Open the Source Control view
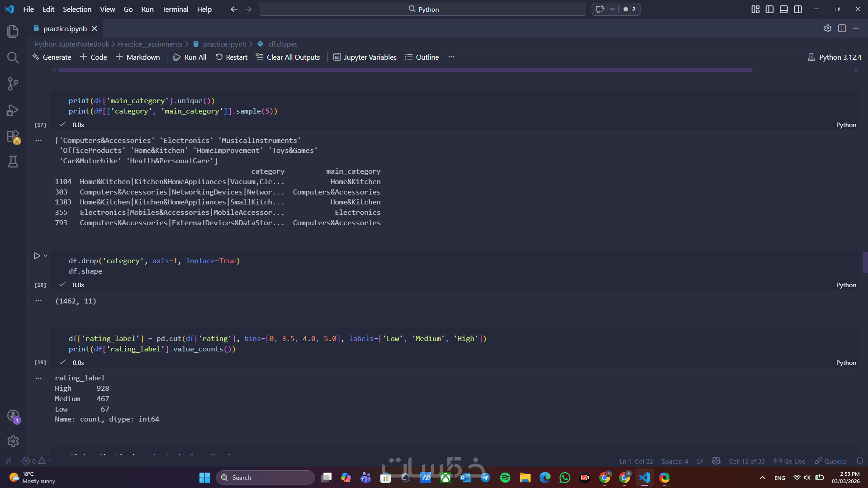The width and height of the screenshot is (868, 488). point(13,84)
